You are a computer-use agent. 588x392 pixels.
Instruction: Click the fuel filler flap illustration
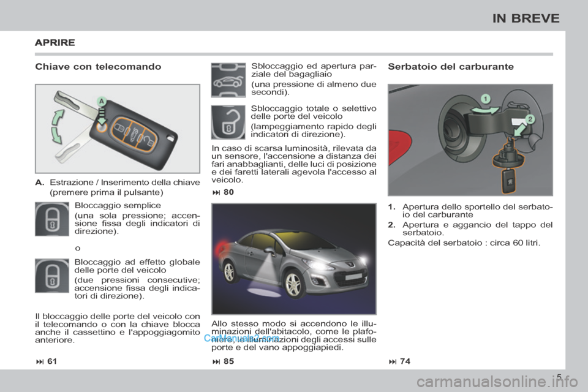470,140
